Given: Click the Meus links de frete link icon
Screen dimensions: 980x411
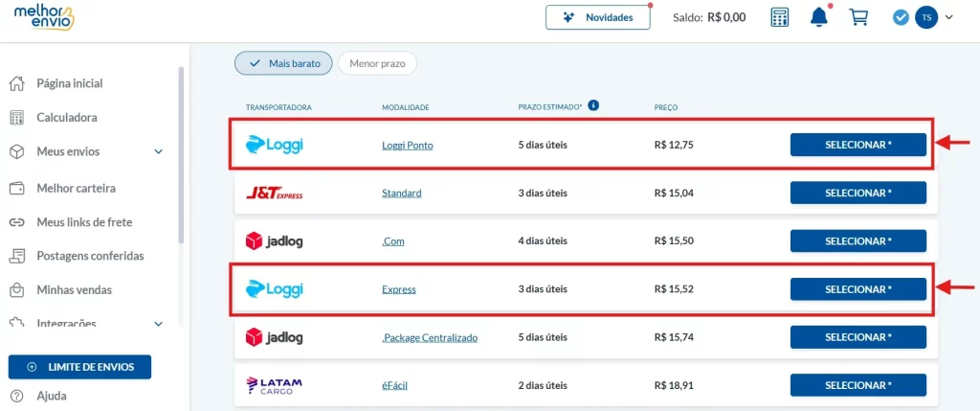Looking at the screenshot, I should 17,222.
